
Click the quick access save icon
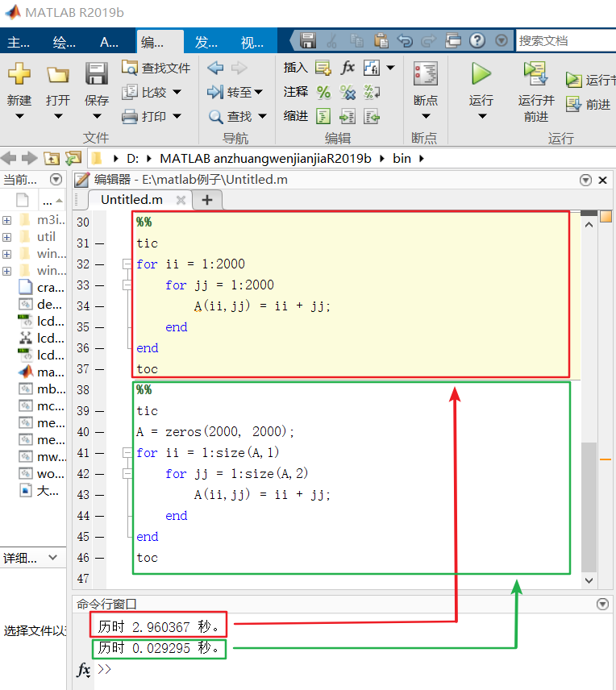click(308, 40)
